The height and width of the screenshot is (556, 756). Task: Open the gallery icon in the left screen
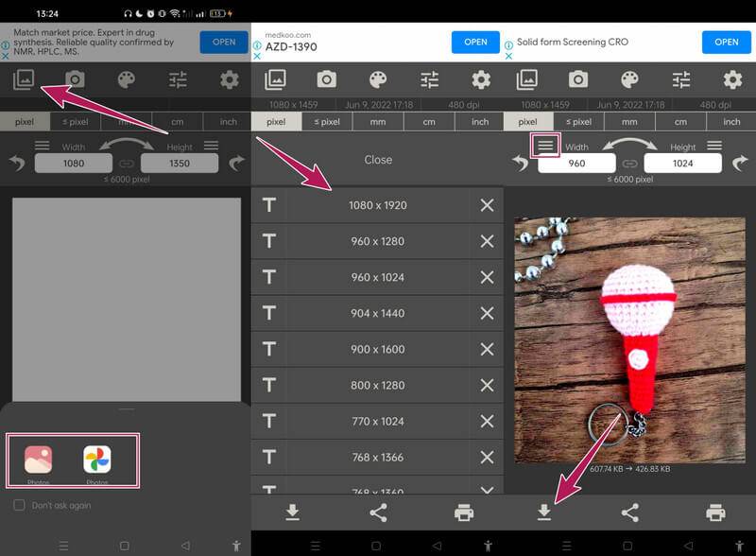coord(24,80)
